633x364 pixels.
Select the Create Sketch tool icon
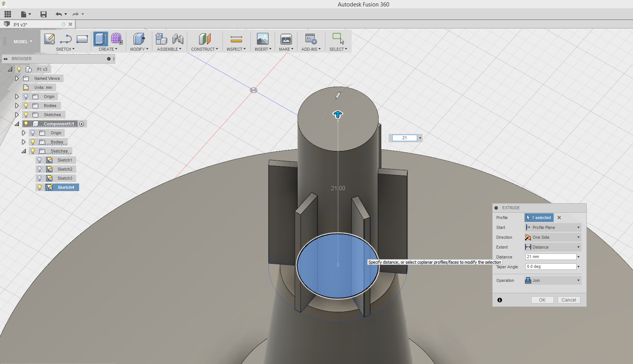point(50,39)
